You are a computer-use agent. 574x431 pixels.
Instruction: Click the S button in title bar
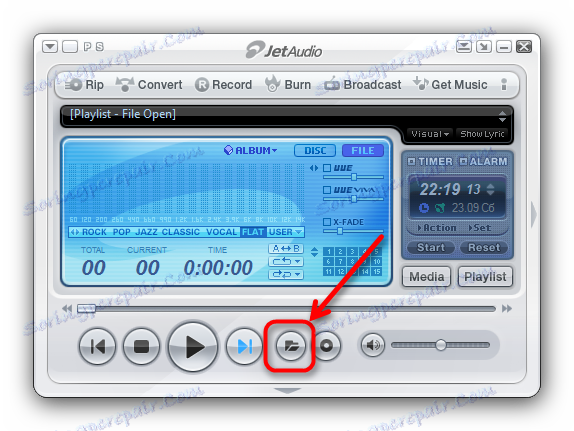click(100, 47)
